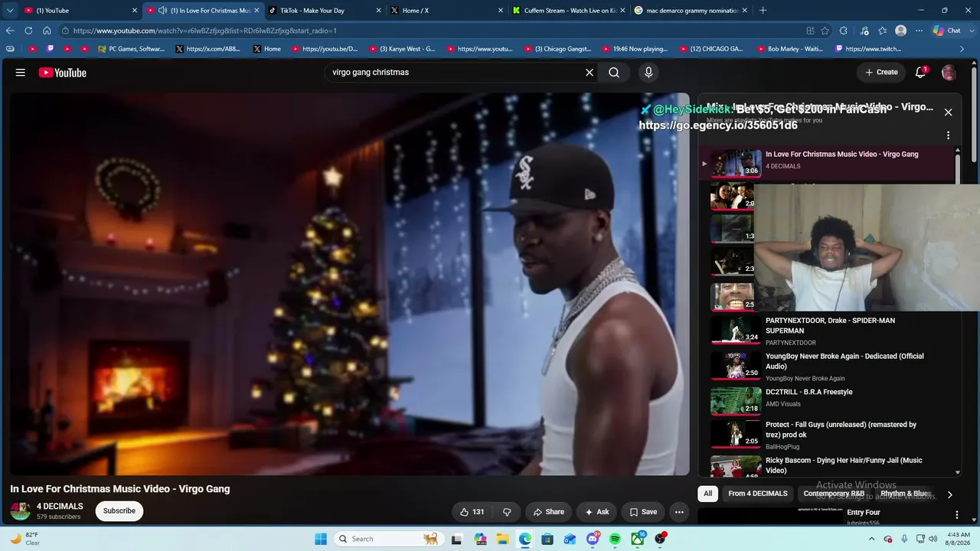Open the browser profile icon

[x=901, y=31]
